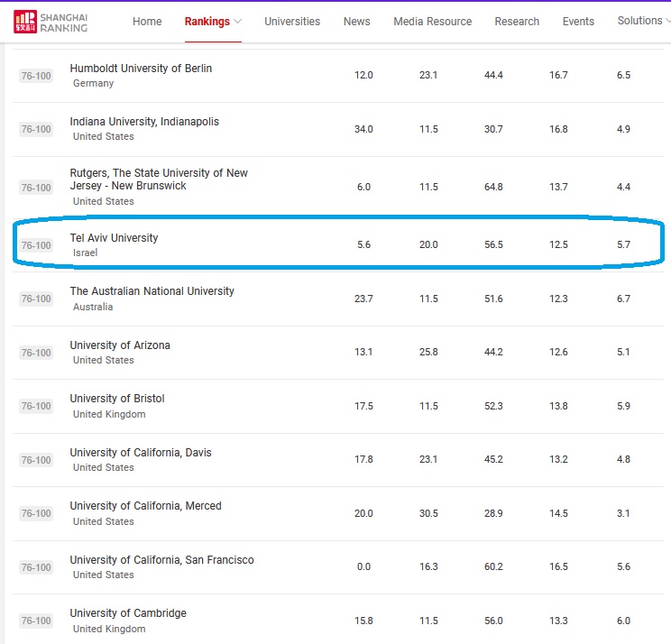The image size is (671, 644).
Task: Open the Universities menu item
Action: (x=292, y=22)
